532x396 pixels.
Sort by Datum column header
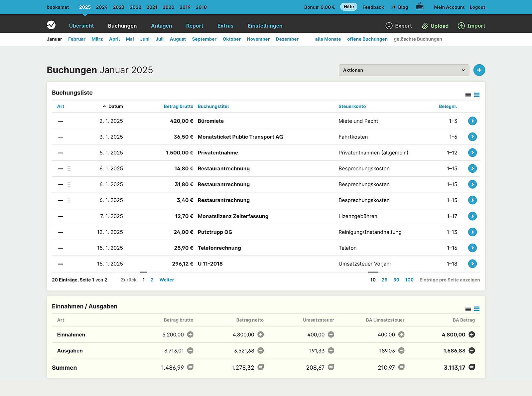pos(115,106)
